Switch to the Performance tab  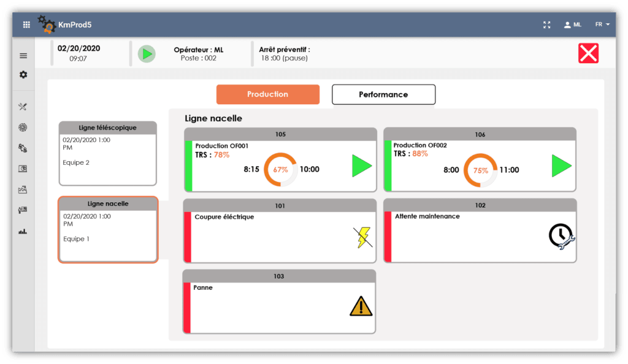(383, 95)
